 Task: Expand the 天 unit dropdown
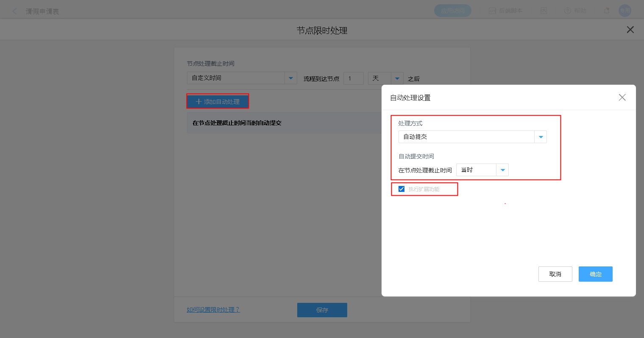tap(385, 78)
